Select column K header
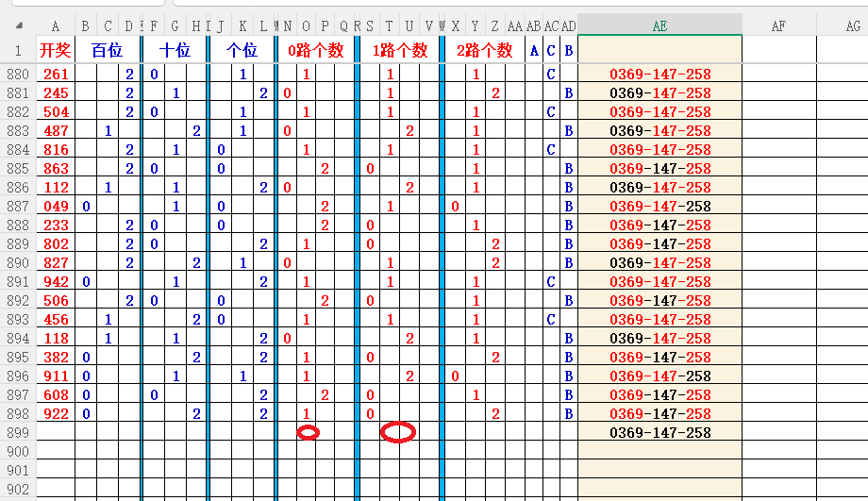Image resolution: width=868 pixels, height=501 pixels. tap(242, 26)
